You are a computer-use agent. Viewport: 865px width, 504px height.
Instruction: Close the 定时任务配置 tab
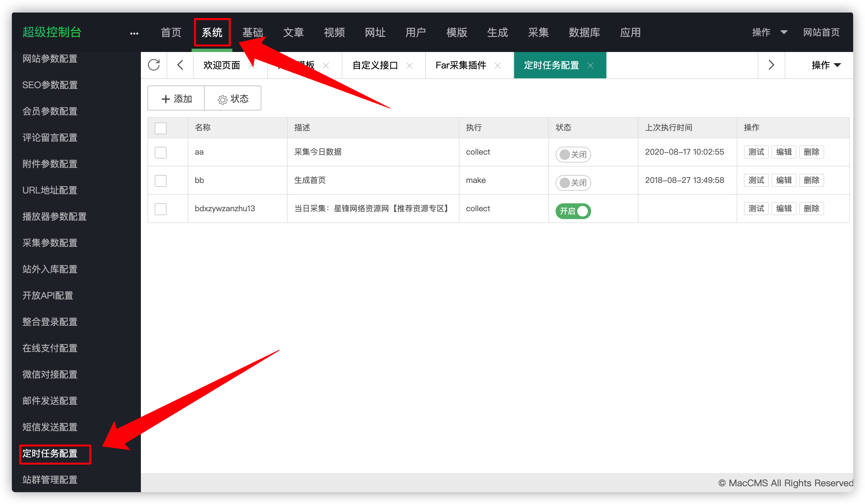pos(590,65)
